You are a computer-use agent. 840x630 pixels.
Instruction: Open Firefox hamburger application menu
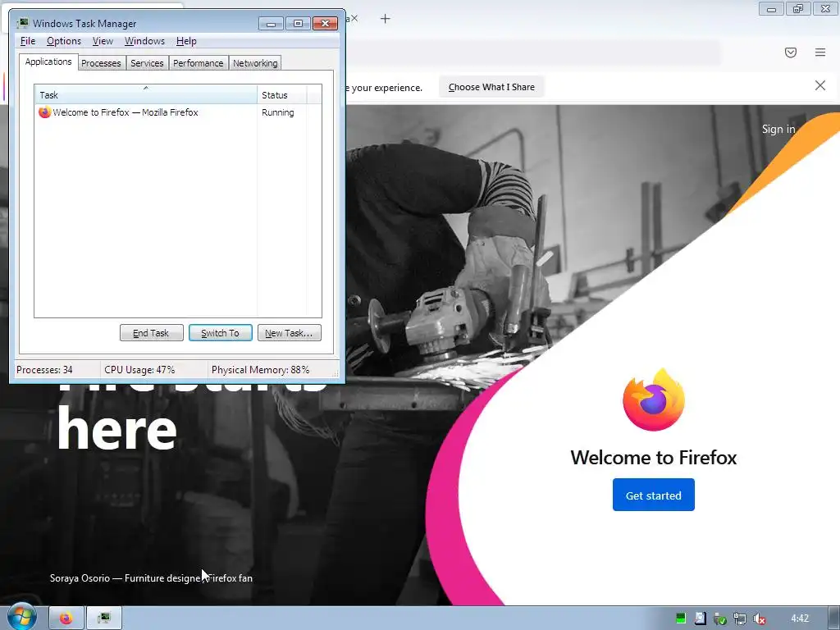pyautogui.click(x=820, y=52)
